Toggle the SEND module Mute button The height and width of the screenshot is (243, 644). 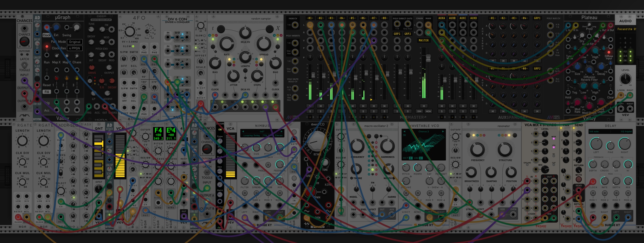pyautogui.click(x=579, y=179)
